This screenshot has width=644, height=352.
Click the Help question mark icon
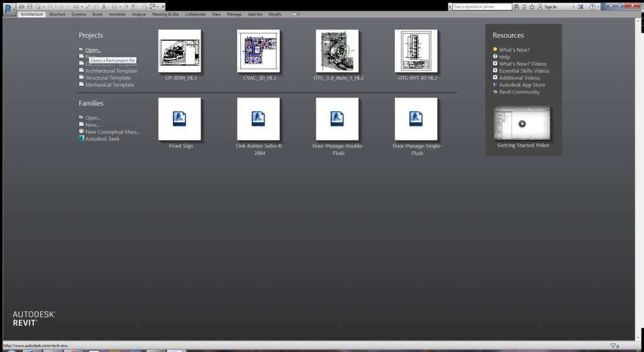click(592, 6)
